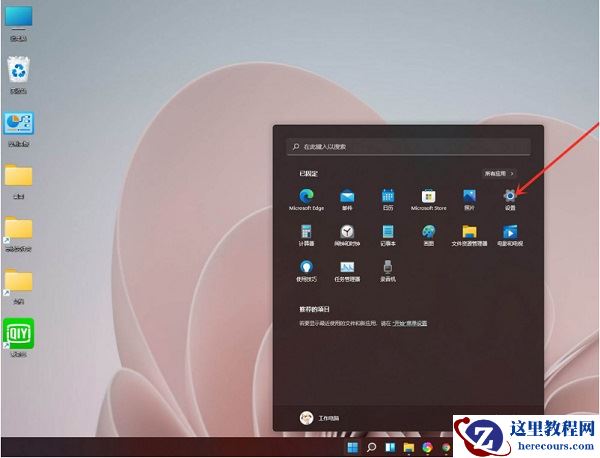Click the Windows Start button on taskbar
Image resolution: width=600 pixels, height=458 pixels.
click(352, 447)
